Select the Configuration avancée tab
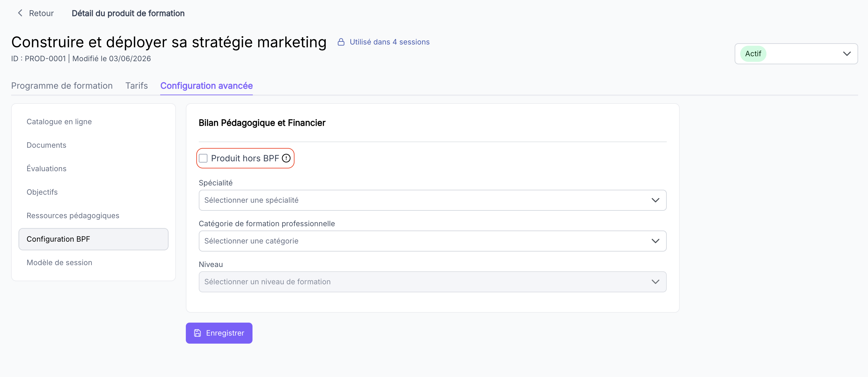Image resolution: width=868 pixels, height=377 pixels. [207, 86]
